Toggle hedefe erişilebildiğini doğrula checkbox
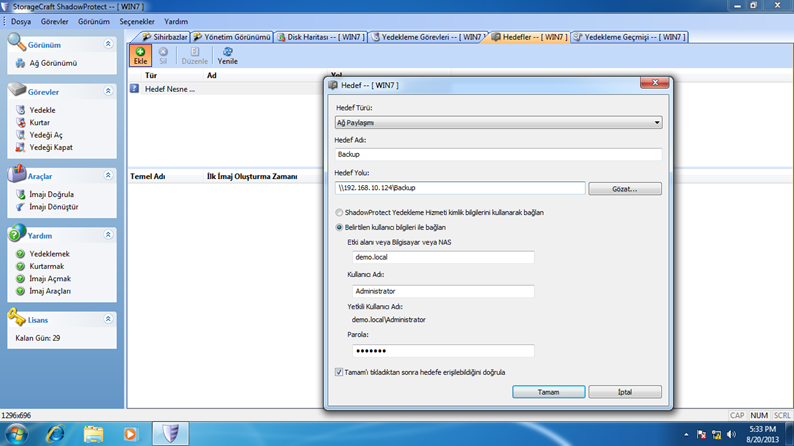Screen dimensions: 794x446 [339, 372]
